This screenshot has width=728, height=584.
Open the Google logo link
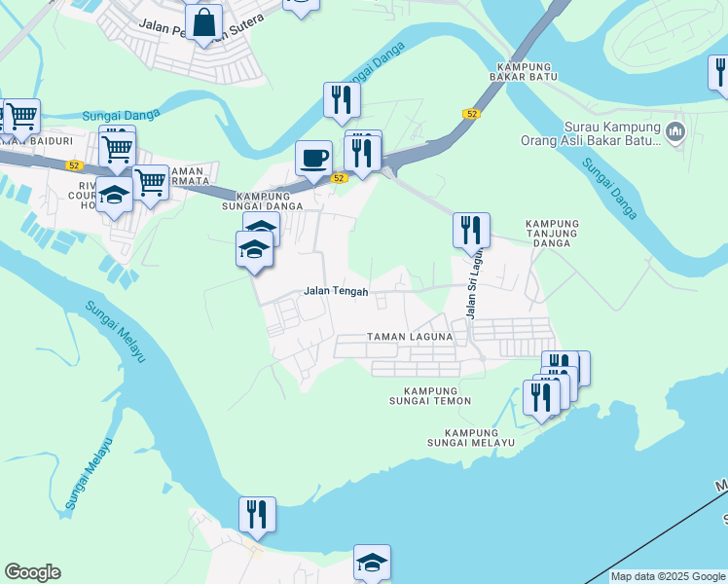32,572
